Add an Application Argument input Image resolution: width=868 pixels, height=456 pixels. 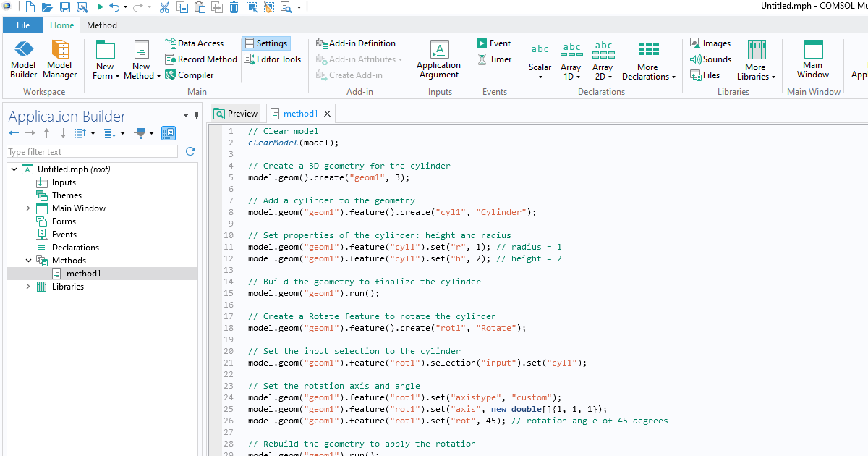[438, 59]
